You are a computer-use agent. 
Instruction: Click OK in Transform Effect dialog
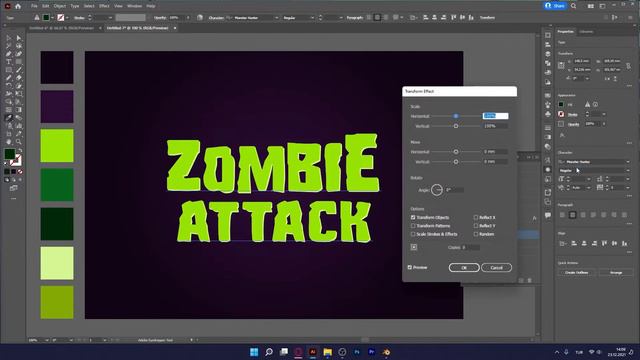tap(464, 268)
